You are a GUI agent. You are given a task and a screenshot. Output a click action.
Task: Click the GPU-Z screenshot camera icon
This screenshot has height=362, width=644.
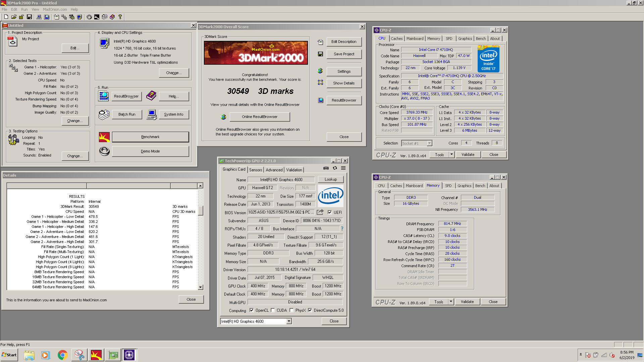point(326,168)
